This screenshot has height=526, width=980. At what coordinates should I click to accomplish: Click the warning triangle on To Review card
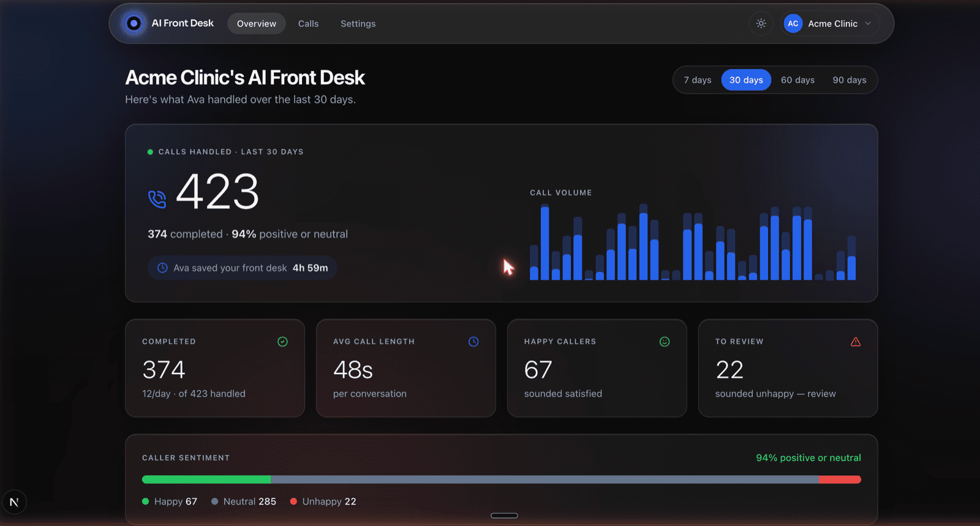click(856, 342)
